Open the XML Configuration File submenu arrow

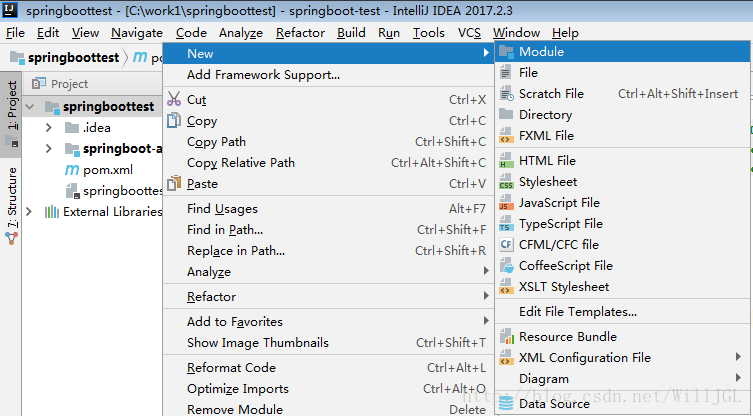(x=739, y=357)
